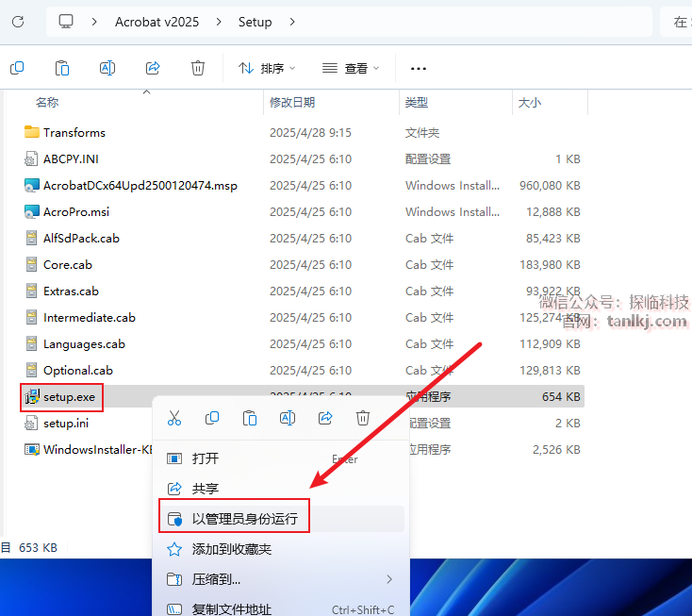This screenshot has height=616, width=692.
Task: Click the toolbar Paste icon
Action: point(62,68)
